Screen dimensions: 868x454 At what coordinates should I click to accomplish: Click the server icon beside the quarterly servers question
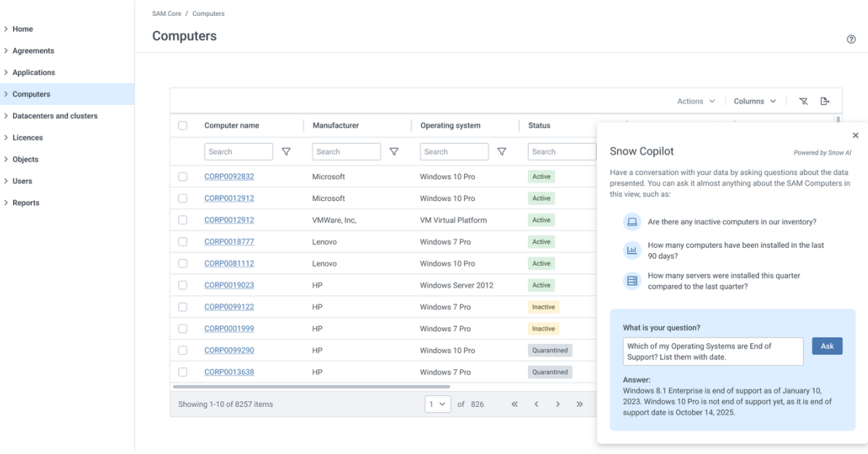632,280
